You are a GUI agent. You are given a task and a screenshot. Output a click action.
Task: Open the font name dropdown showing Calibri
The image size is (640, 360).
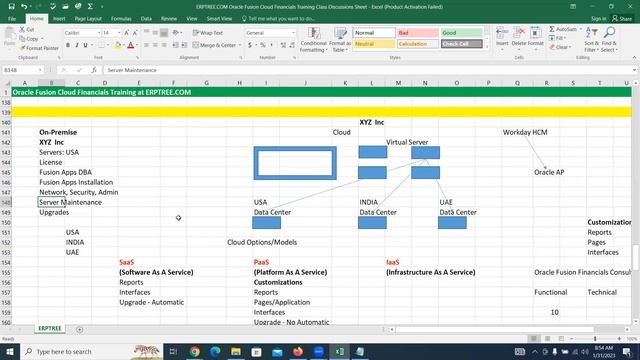[99, 33]
